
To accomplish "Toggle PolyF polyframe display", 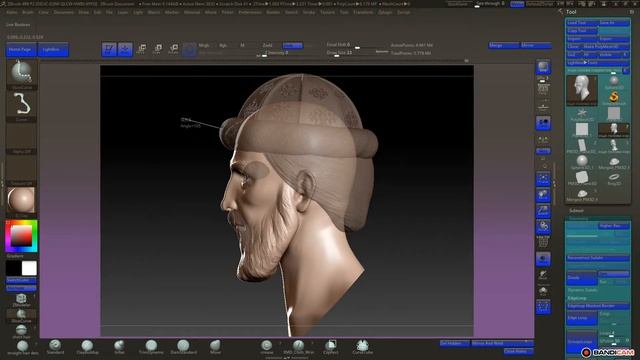I will pos(543,242).
